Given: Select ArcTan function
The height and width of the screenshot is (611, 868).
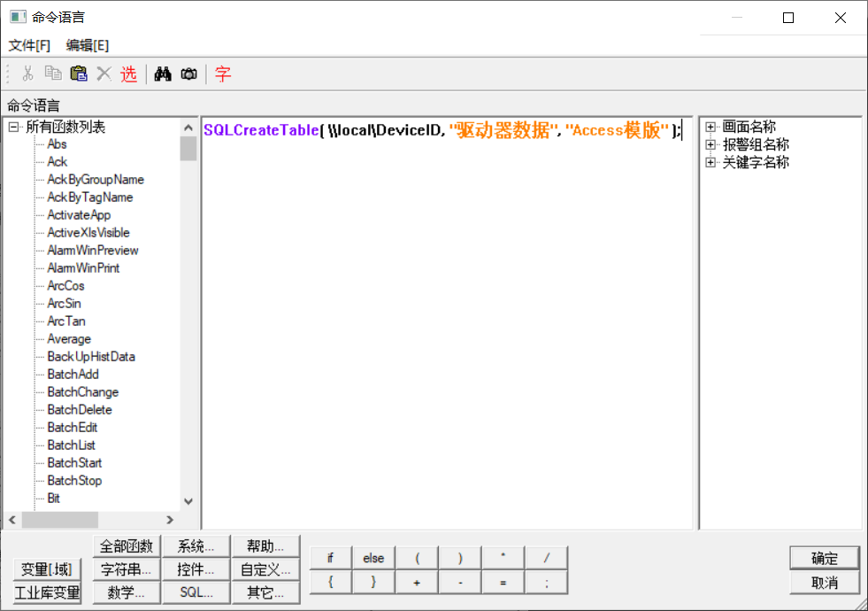Looking at the screenshot, I should point(66,321).
